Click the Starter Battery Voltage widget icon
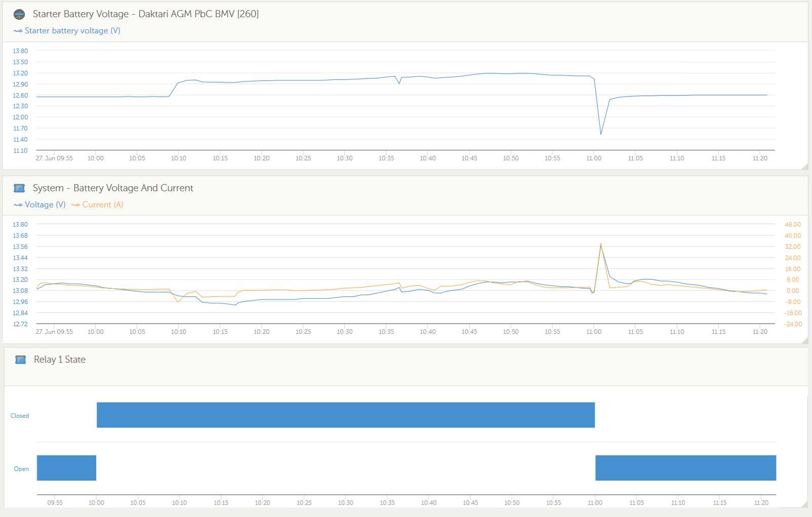The image size is (812, 517). (x=19, y=14)
